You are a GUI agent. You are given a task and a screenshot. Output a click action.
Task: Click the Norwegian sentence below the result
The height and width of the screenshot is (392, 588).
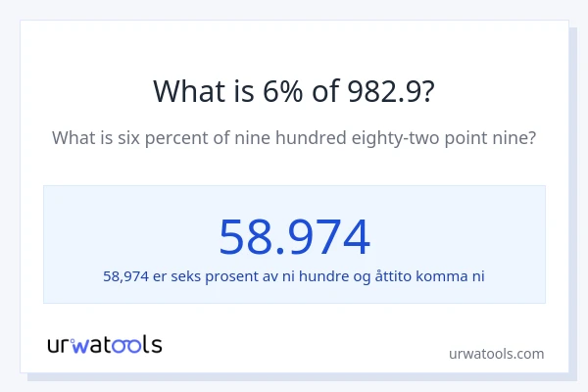(294, 276)
